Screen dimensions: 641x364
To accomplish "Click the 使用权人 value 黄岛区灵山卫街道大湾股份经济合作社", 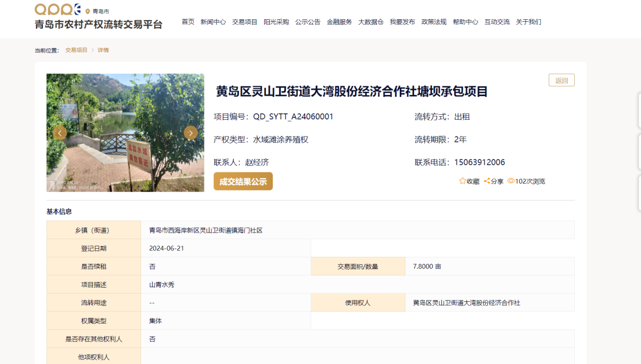I will click(466, 303).
